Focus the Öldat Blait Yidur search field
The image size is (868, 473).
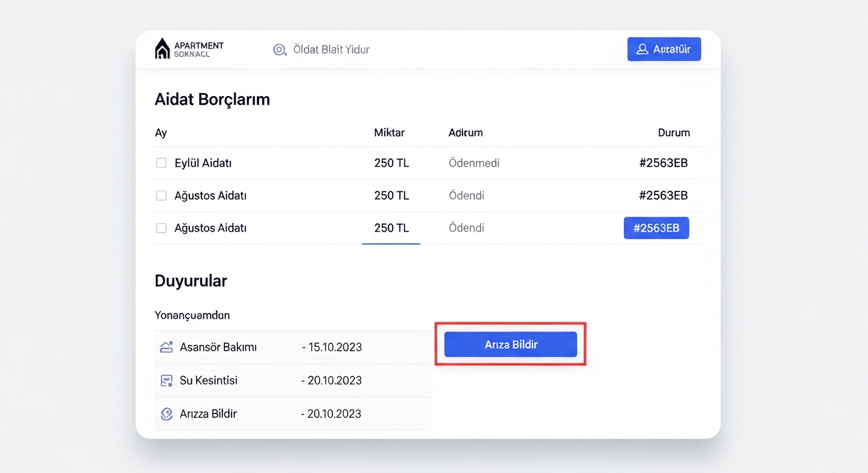(331, 50)
